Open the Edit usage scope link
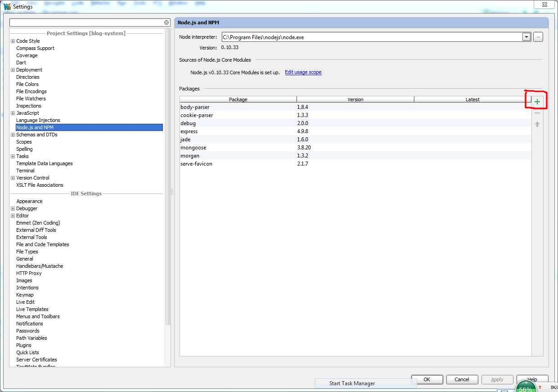The width and height of the screenshot is (558, 392). click(x=303, y=72)
